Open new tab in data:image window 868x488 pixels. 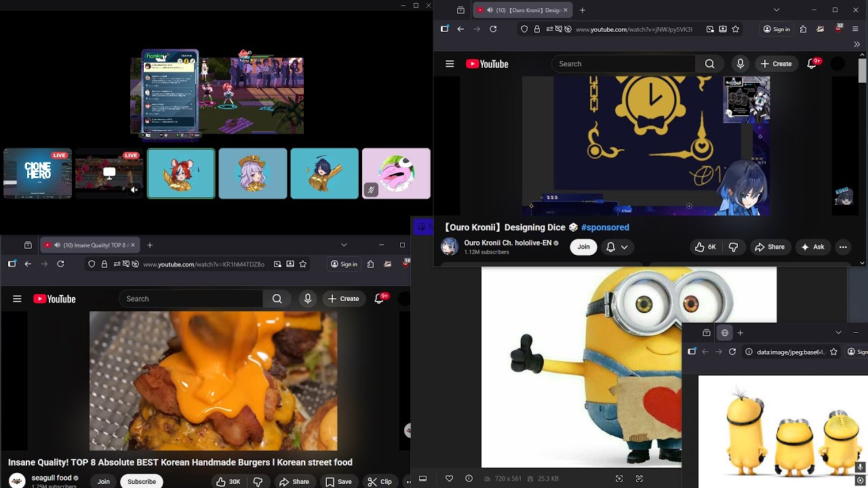pos(740,333)
